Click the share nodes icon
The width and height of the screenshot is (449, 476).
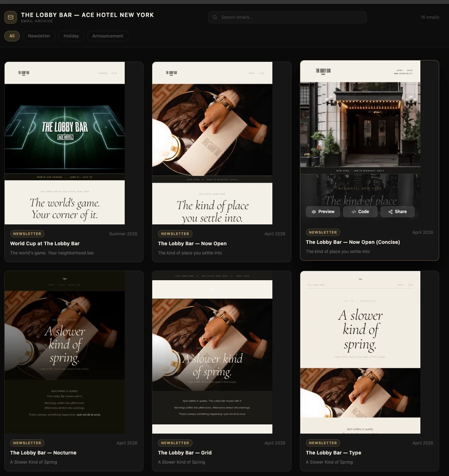click(x=390, y=212)
